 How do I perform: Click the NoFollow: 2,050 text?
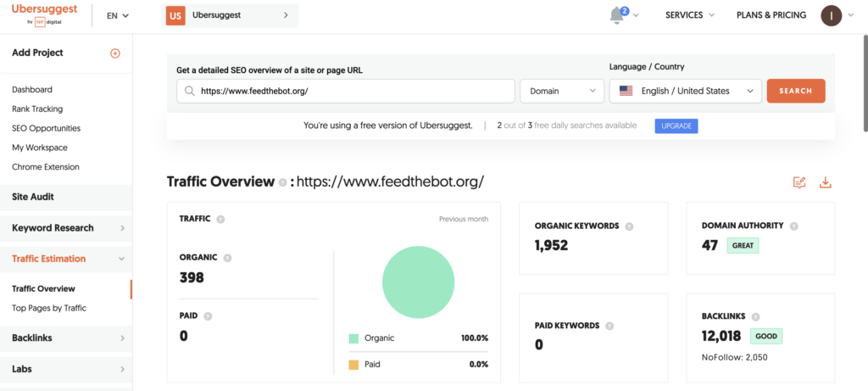click(735, 358)
